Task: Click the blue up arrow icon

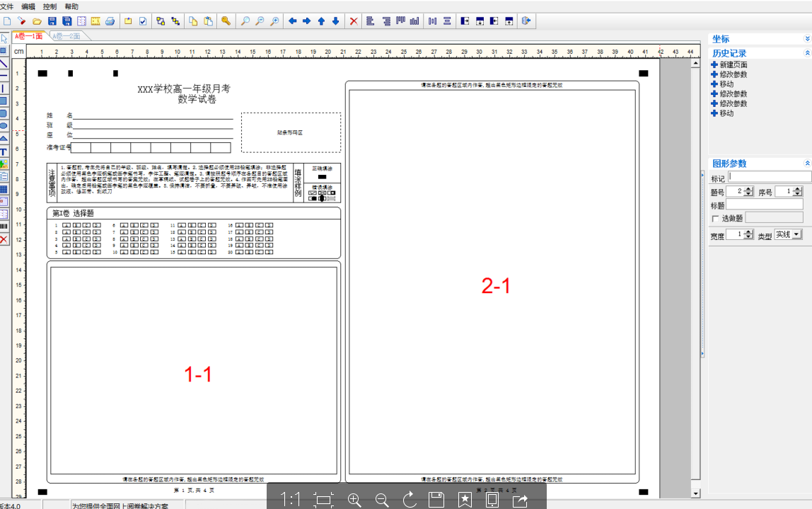Action: pyautogui.click(x=321, y=21)
